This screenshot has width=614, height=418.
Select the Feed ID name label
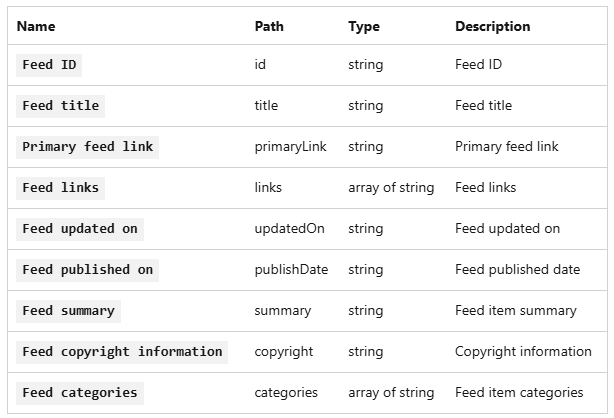(49, 65)
